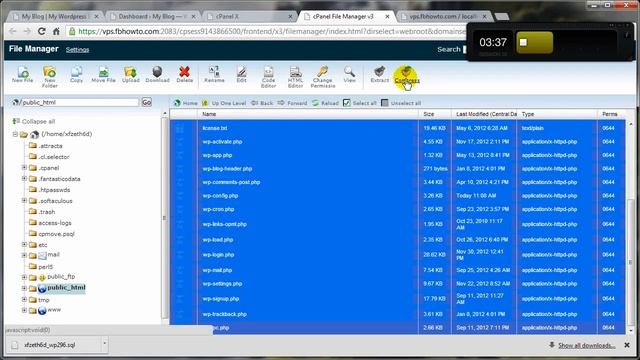Open the .trash folder in tree
Viewport: 640px width, 360px height.
pyautogui.click(x=47, y=212)
